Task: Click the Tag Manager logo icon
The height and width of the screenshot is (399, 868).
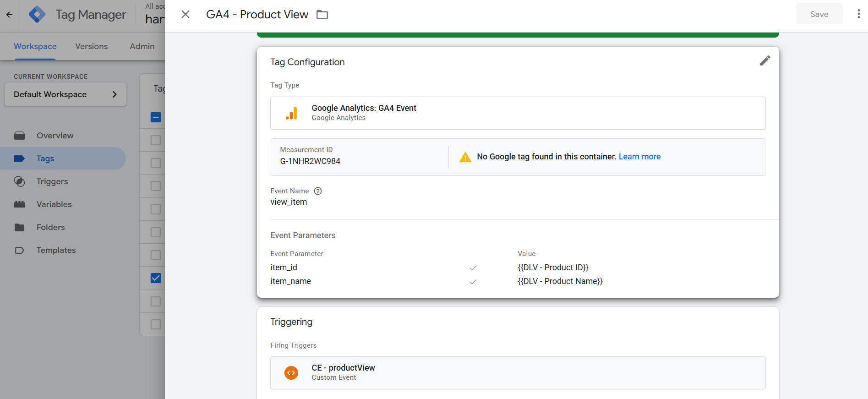Action: pos(37,15)
